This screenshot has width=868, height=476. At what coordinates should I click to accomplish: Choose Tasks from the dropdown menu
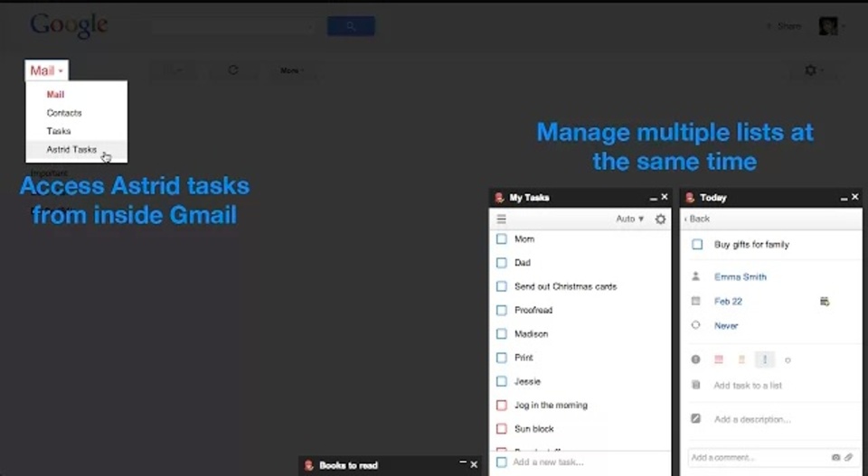click(59, 131)
